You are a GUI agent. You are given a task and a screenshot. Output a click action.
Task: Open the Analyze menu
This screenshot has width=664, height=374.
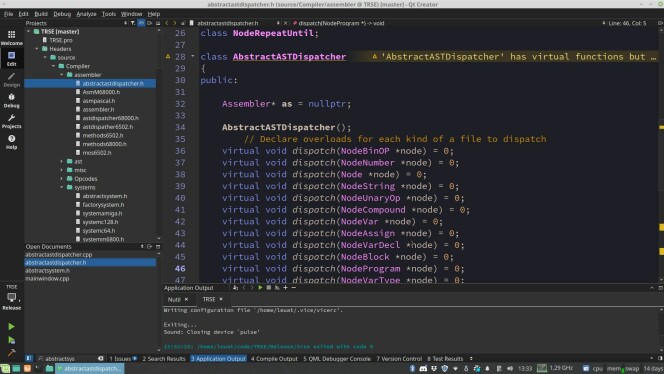coord(86,14)
